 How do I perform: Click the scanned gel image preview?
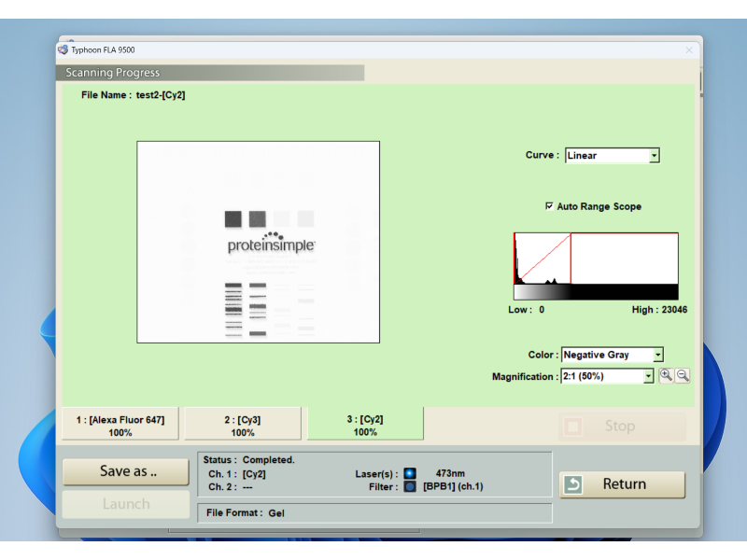click(x=259, y=242)
